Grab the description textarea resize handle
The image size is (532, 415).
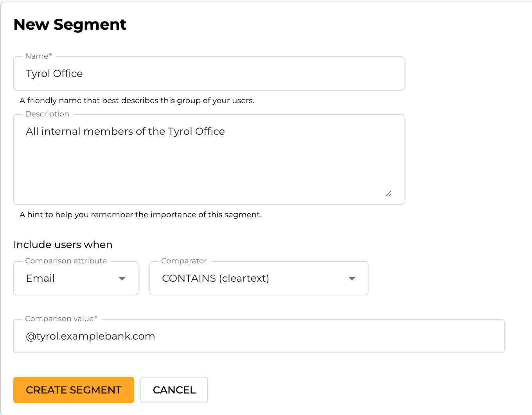[x=388, y=194]
